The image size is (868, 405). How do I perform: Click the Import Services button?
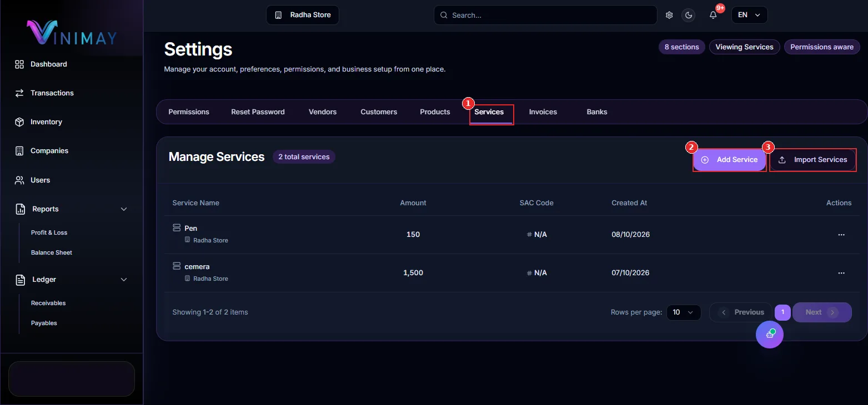pos(813,160)
